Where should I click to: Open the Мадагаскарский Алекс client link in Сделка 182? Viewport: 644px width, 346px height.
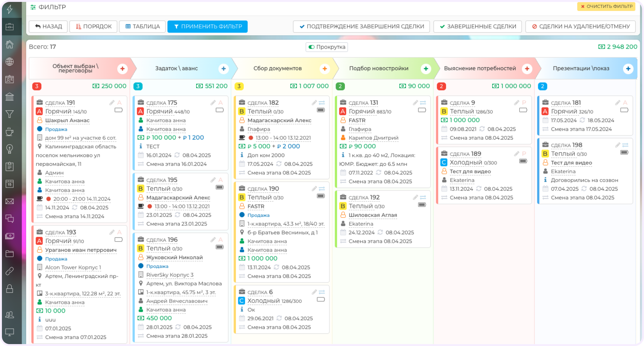coord(279,120)
